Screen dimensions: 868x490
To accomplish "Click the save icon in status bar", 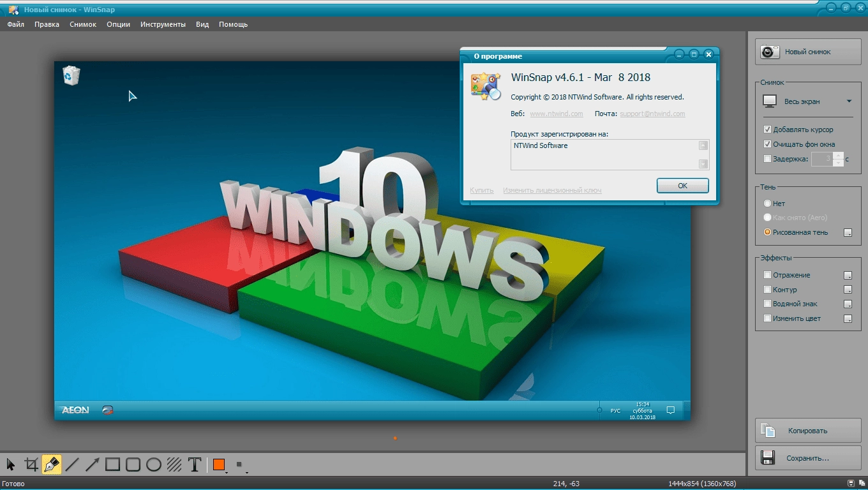I will [851, 484].
